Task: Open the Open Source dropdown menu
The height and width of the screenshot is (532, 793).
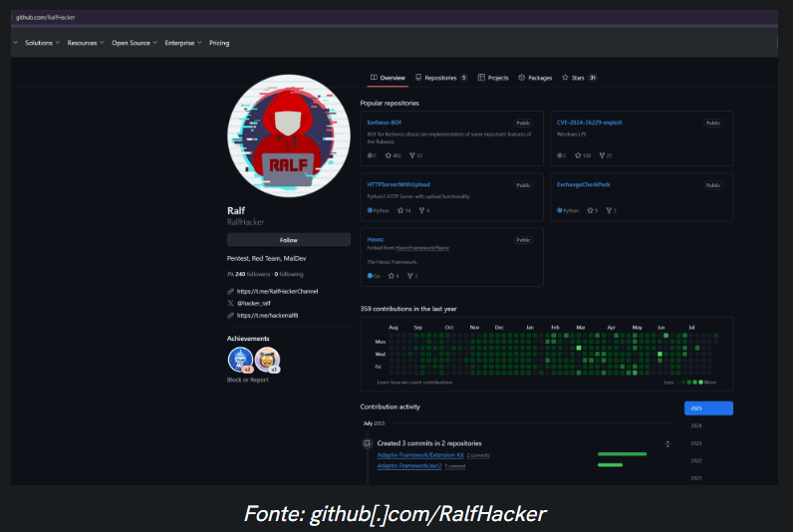Action: pos(133,43)
